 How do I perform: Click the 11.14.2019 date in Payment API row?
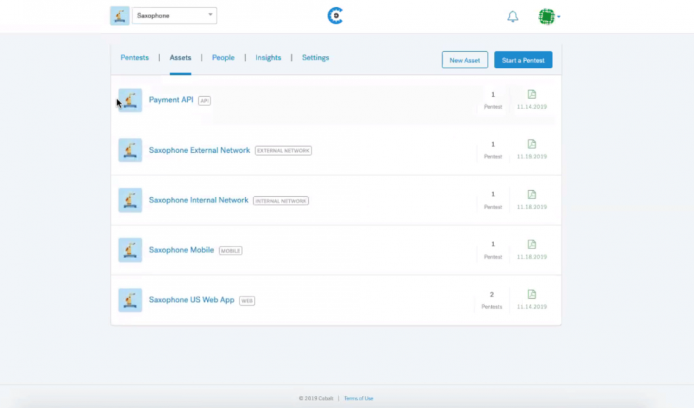pos(532,107)
